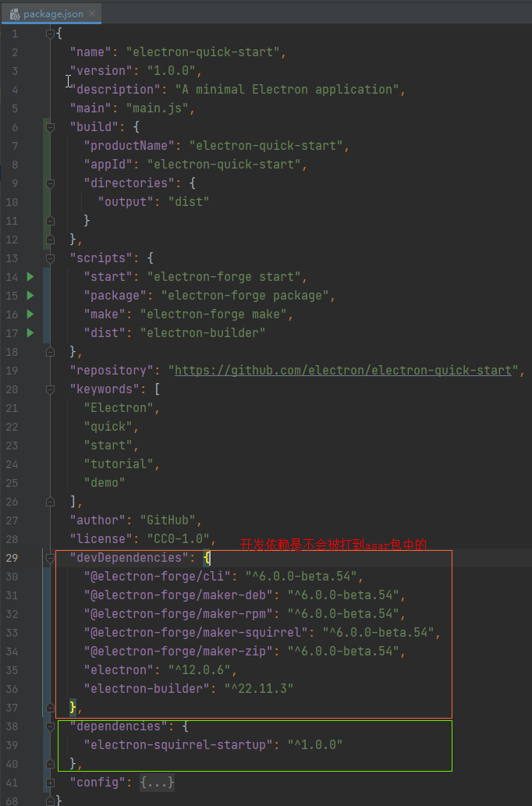The width and height of the screenshot is (532, 806).
Task: Click line number 13 in the gutter
Action: [x=12, y=258]
